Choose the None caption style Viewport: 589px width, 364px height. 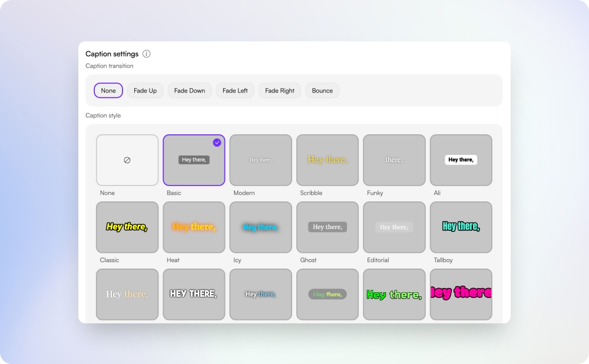(127, 160)
